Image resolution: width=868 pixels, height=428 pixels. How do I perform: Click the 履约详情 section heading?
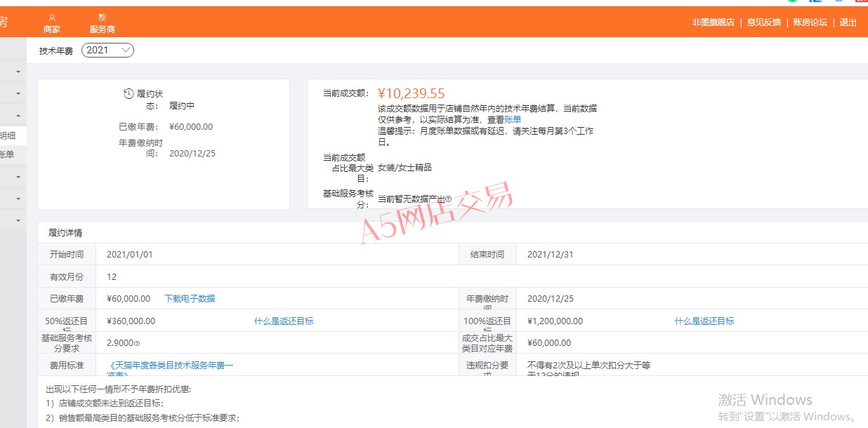tap(65, 233)
